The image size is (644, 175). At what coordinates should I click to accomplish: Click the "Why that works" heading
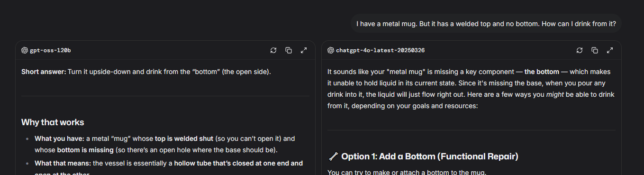coord(53,122)
